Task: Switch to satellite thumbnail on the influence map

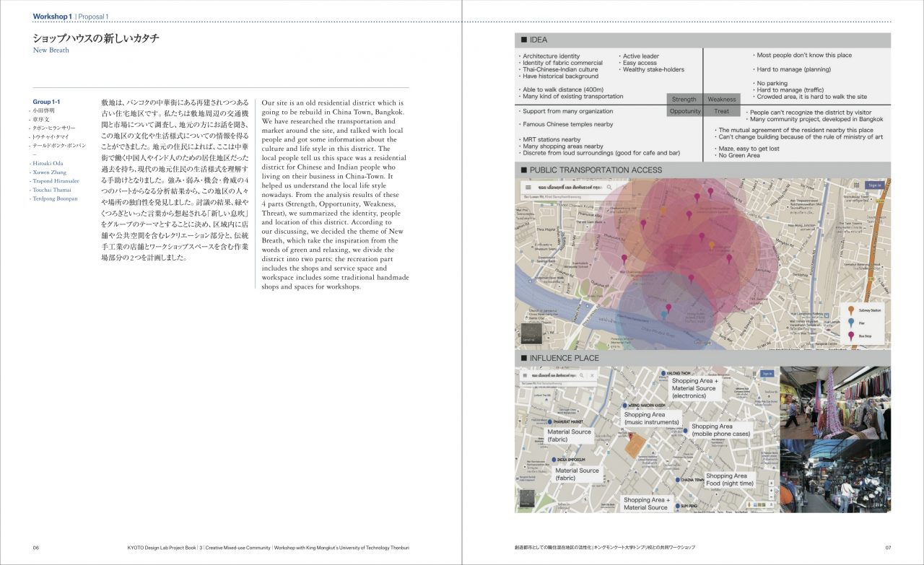Action: point(528,497)
